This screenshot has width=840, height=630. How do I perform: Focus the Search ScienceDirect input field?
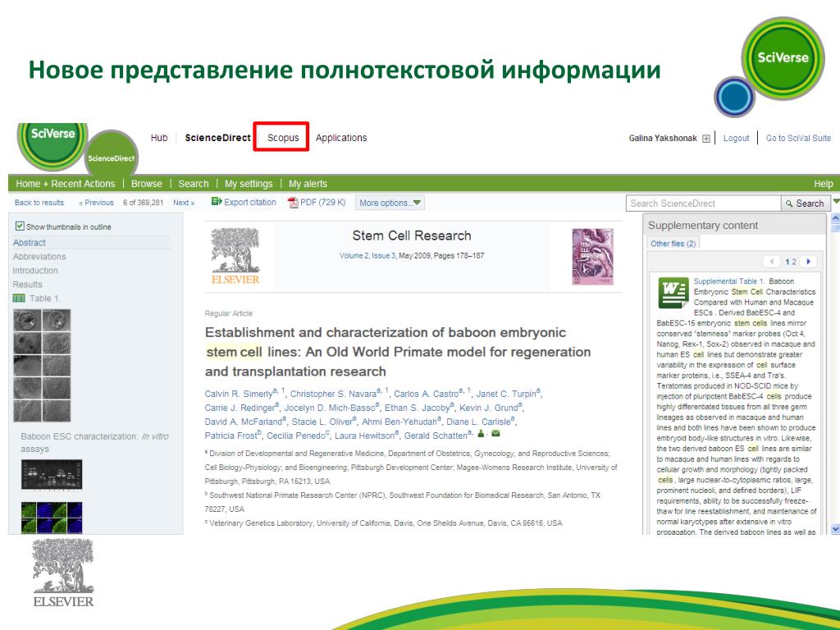point(703,203)
